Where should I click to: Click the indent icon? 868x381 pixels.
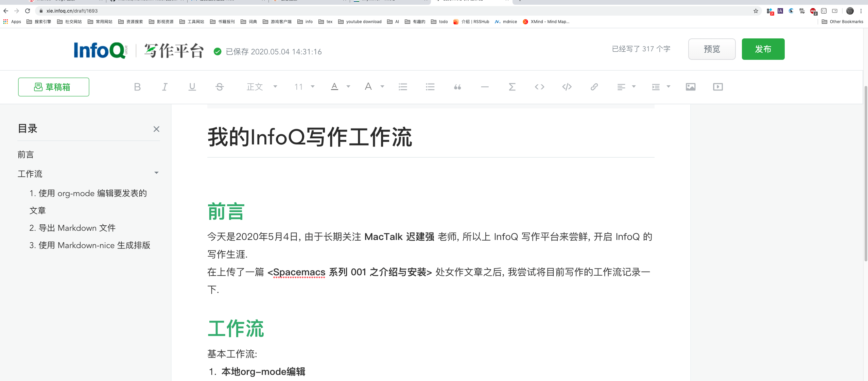656,87
